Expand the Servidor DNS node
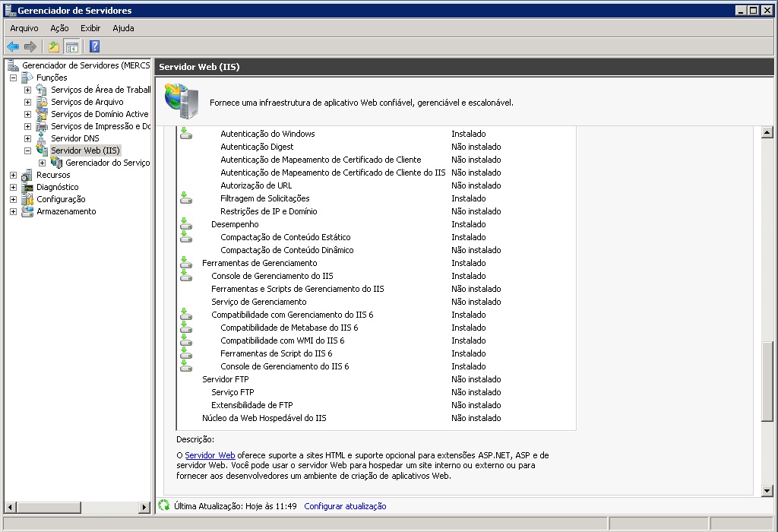 (27, 138)
